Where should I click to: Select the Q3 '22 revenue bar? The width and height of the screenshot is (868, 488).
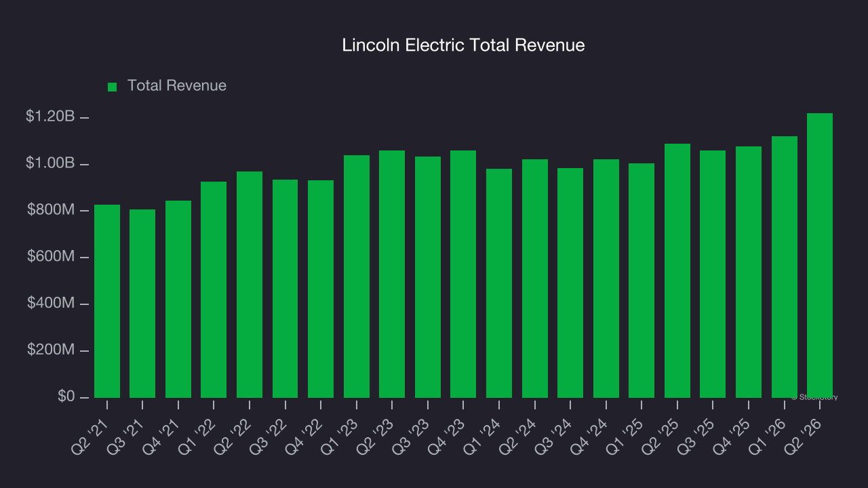coord(285,289)
